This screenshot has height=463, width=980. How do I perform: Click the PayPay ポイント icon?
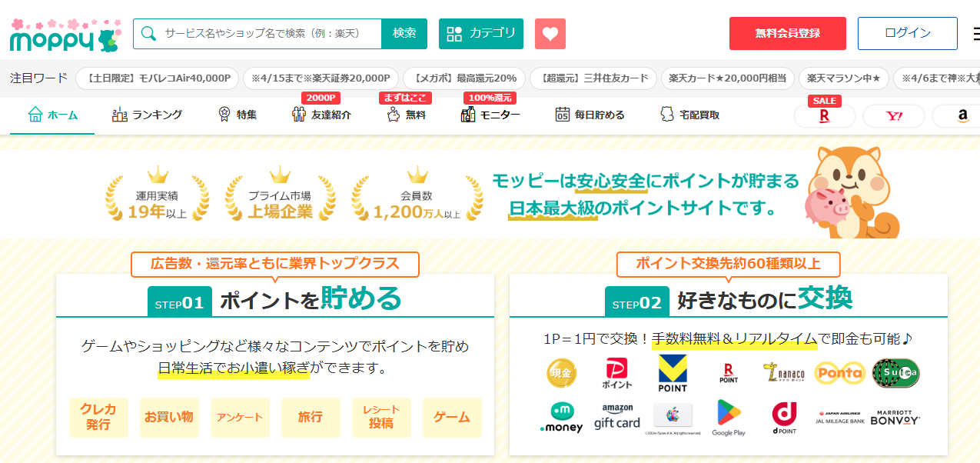click(618, 373)
